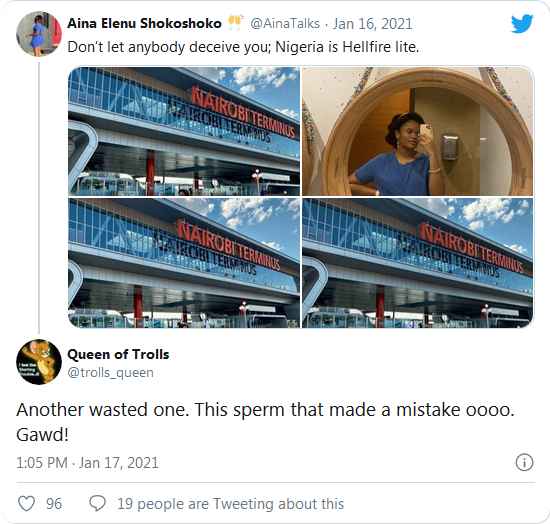The width and height of the screenshot is (550, 524).
Task: Open Aina Elenu Shokoshoko's profile avatar
Action: (39, 34)
